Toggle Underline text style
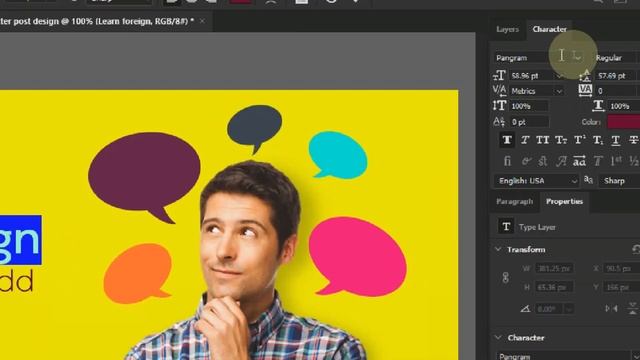 [x=616, y=140]
